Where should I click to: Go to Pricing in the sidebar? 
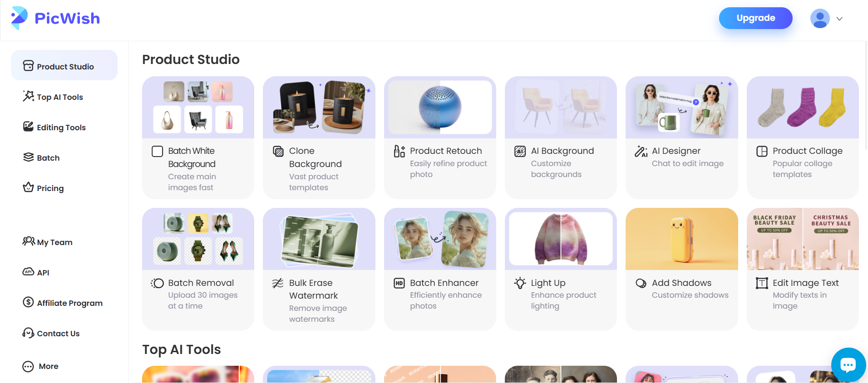(44, 188)
